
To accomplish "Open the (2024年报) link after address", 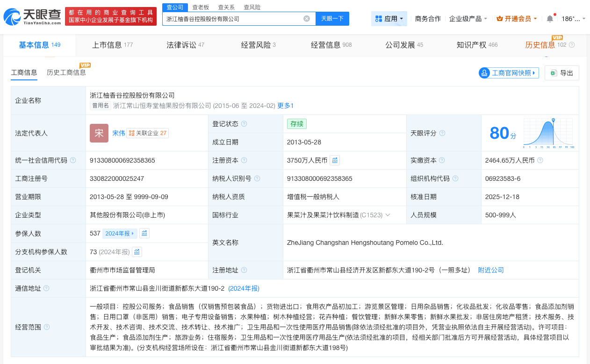I will tap(244, 288).
